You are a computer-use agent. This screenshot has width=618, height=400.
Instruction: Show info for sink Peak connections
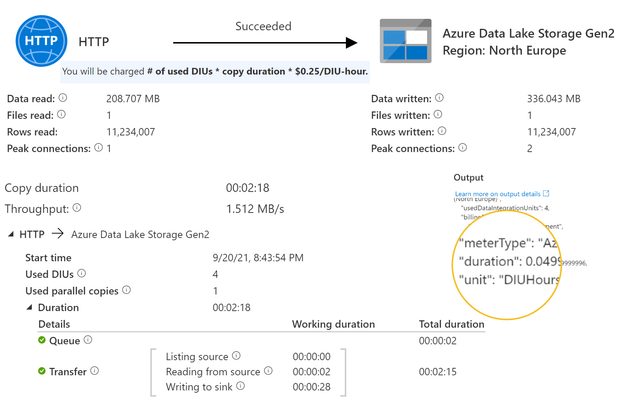point(463,147)
